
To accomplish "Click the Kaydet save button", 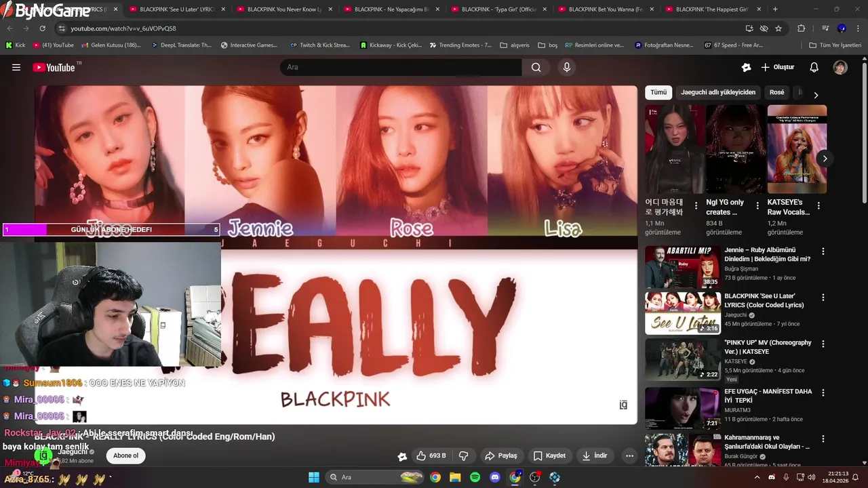I will coord(549,455).
